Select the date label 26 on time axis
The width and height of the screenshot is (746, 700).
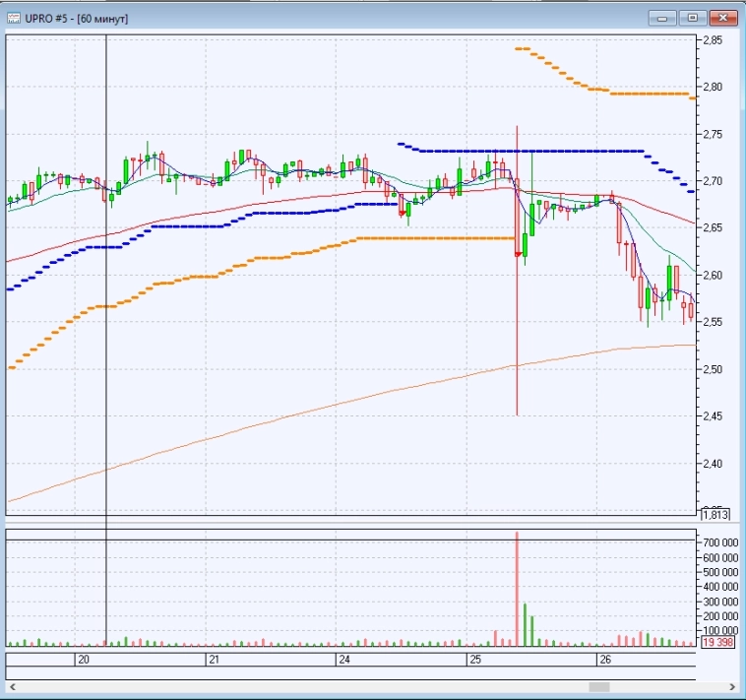604,660
